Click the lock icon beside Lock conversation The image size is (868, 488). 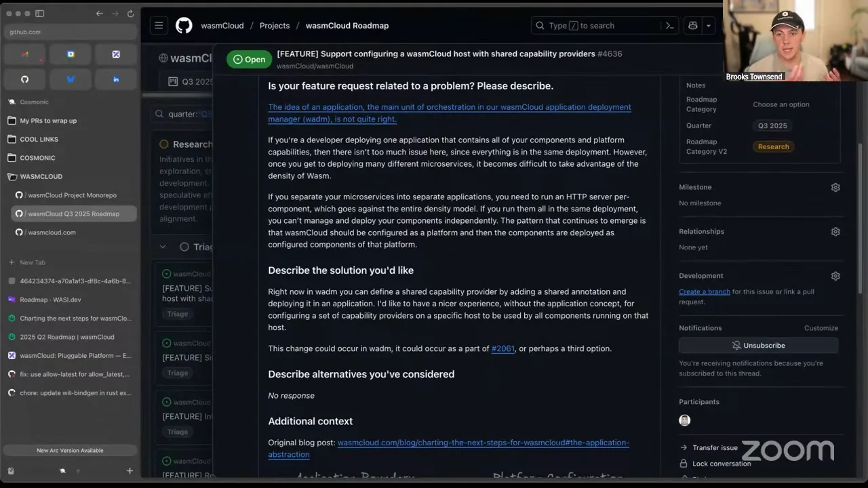pos(684,464)
